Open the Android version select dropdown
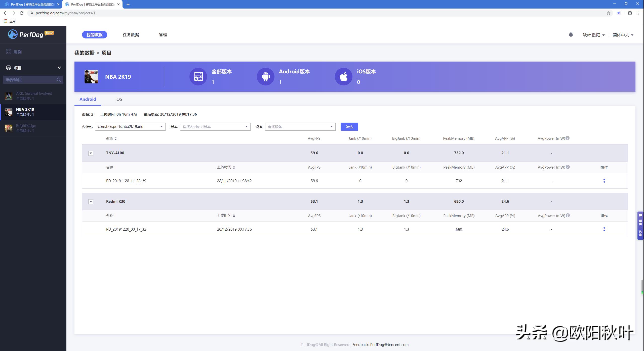 tap(215, 127)
